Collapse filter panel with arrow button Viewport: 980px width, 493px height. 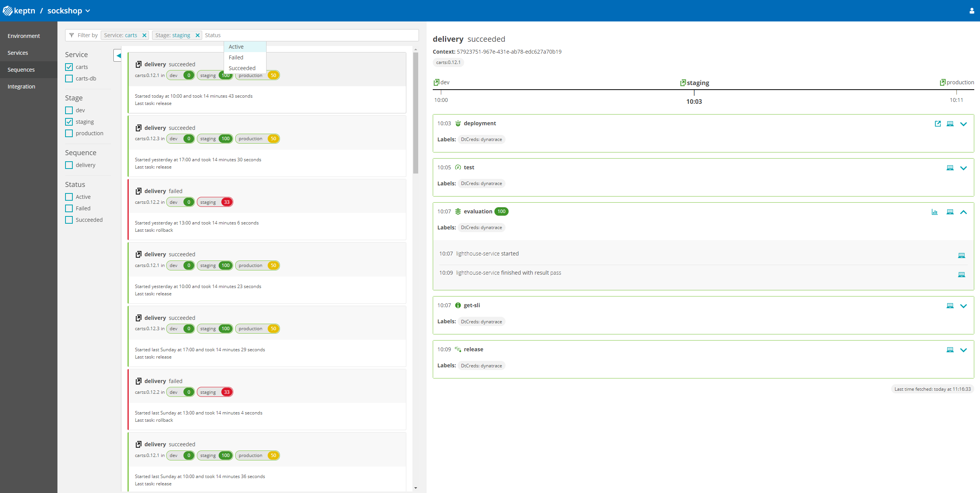pos(118,56)
